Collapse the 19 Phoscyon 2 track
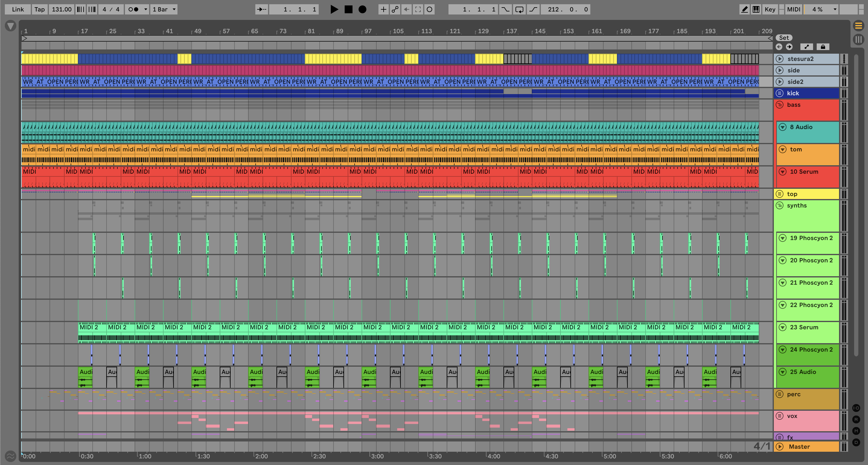This screenshot has width=868, height=465. tap(782, 238)
